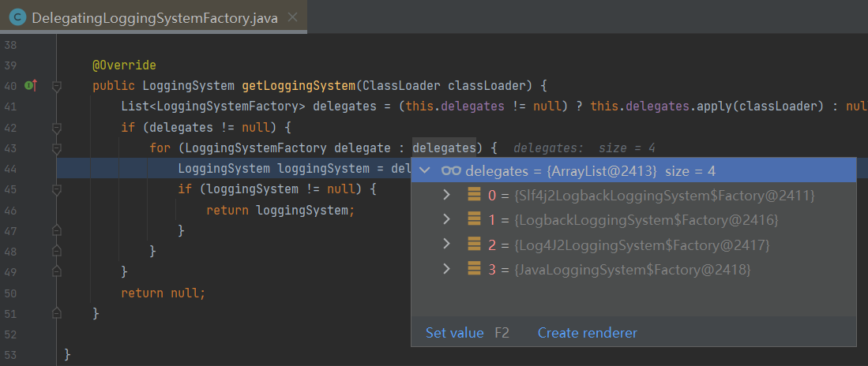
Task: Collapse the getLoggingSystem method fold at line 40
Action: [x=56, y=86]
